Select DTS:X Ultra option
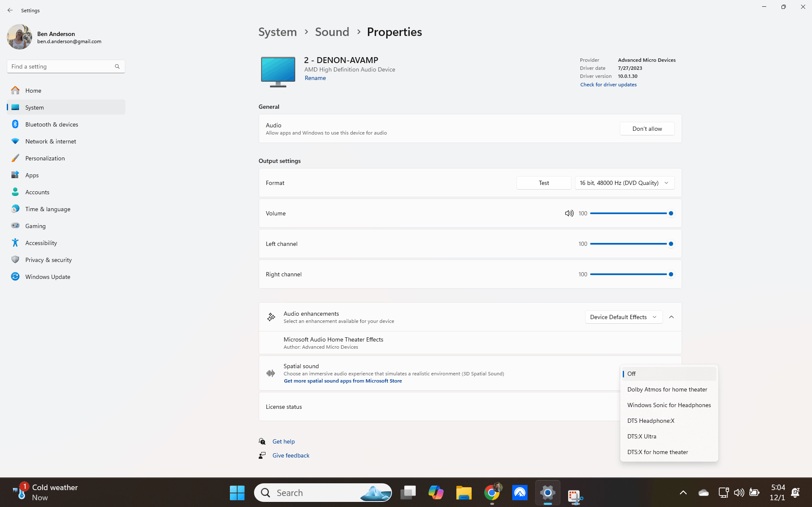Viewport: 812px width, 507px height. pos(669,437)
